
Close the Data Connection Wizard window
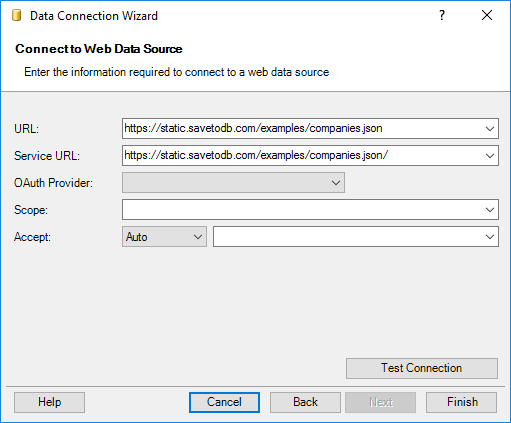point(487,15)
